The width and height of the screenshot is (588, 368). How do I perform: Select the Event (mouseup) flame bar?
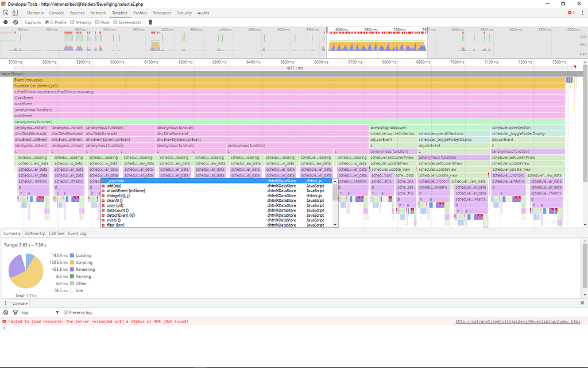pos(289,80)
